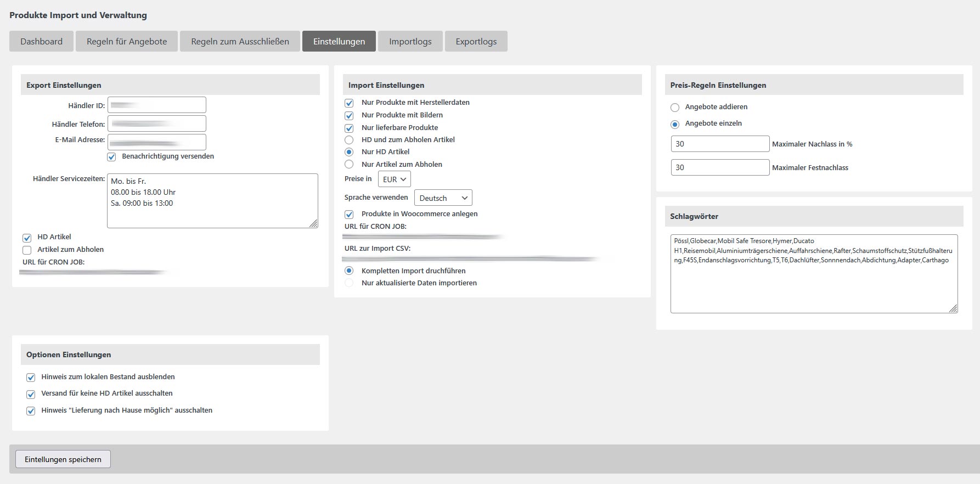
Task: Switch to Regeln für Angebote tab
Action: pyautogui.click(x=127, y=41)
